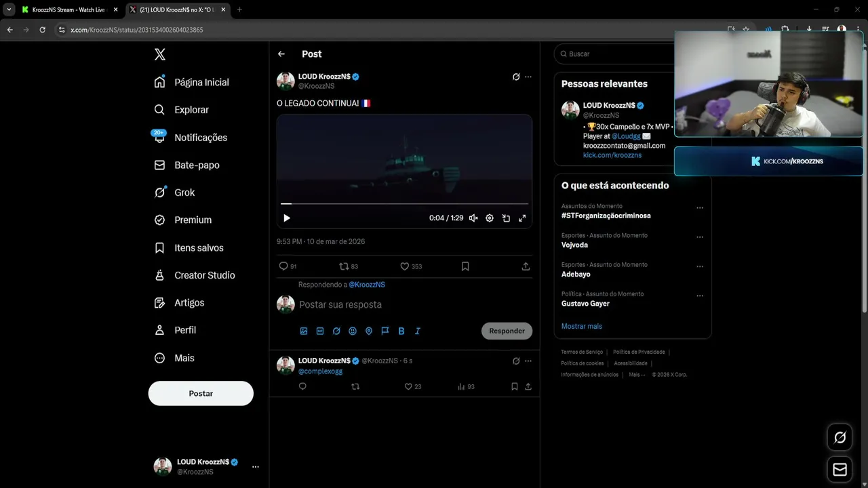Open Creator Studio in sidebar
868x488 pixels.
click(194, 275)
